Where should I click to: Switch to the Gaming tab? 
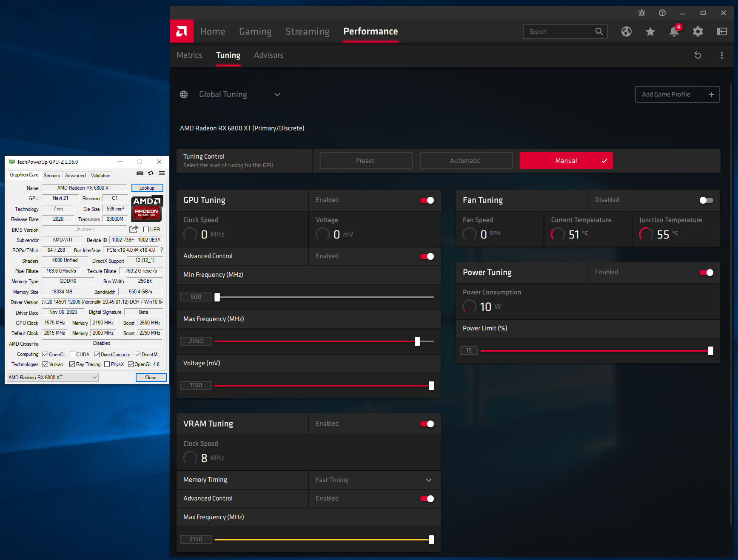(255, 31)
